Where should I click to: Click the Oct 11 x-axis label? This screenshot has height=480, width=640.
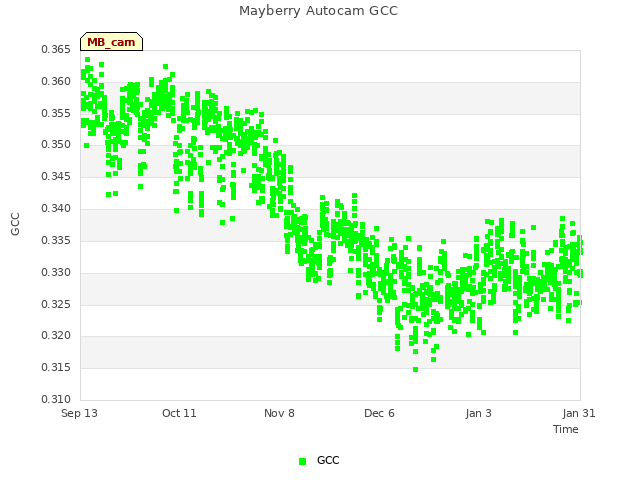tap(179, 413)
